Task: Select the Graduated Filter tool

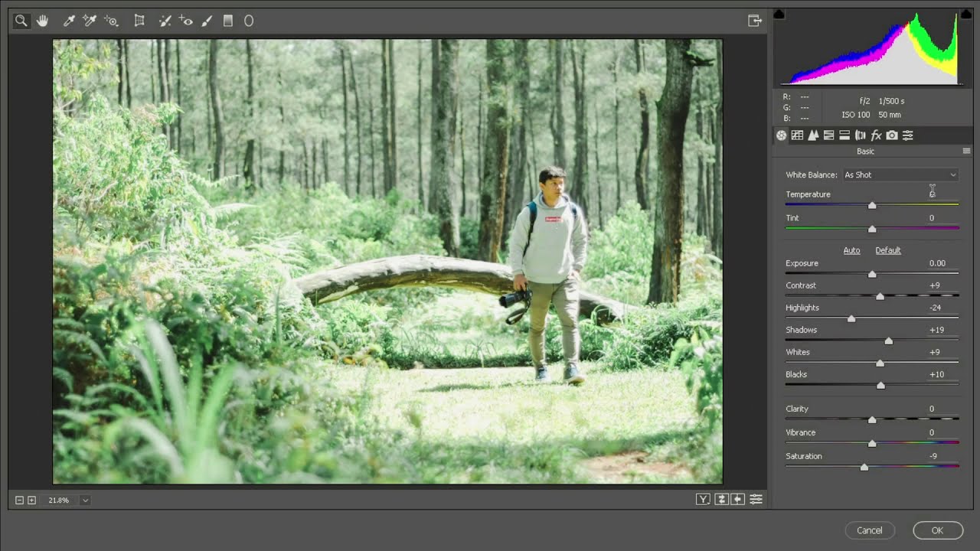Action: 227,21
